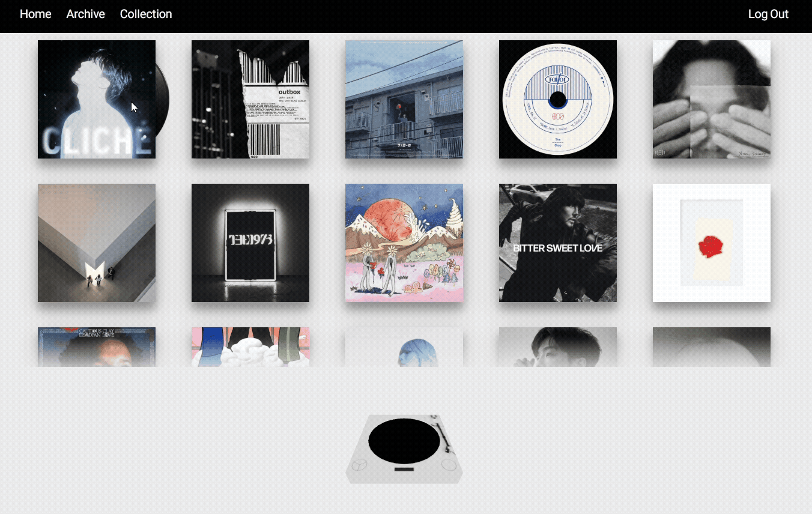812x514 pixels.
Task: Click the Log Out button
Action: pos(768,14)
